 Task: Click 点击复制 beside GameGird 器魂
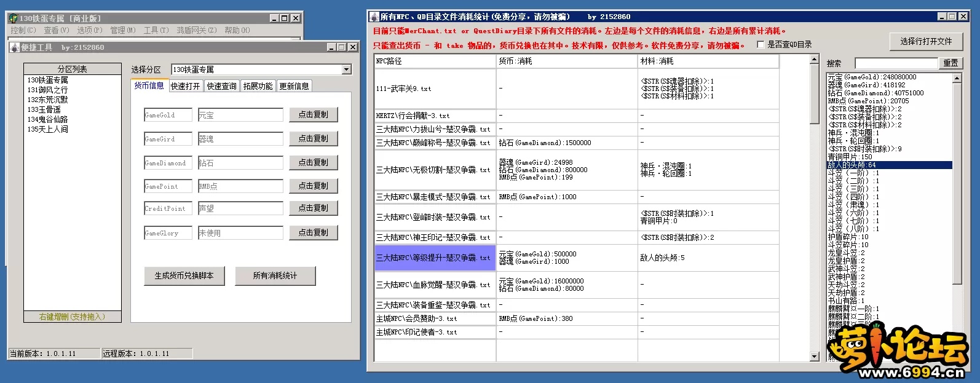tap(314, 139)
